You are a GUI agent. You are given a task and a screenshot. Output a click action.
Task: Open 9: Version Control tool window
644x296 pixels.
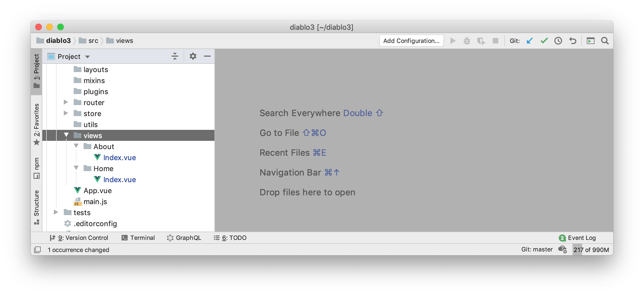click(79, 238)
